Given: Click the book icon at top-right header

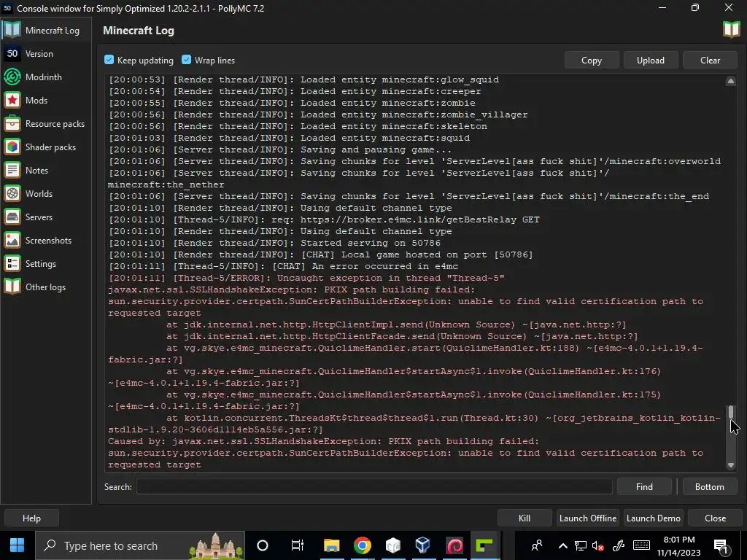Looking at the screenshot, I should (731, 29).
